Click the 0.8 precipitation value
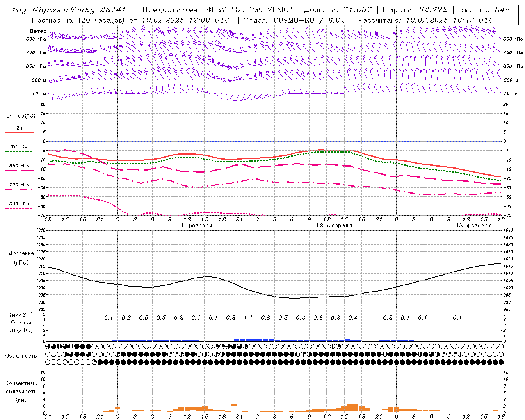 [266, 317]
